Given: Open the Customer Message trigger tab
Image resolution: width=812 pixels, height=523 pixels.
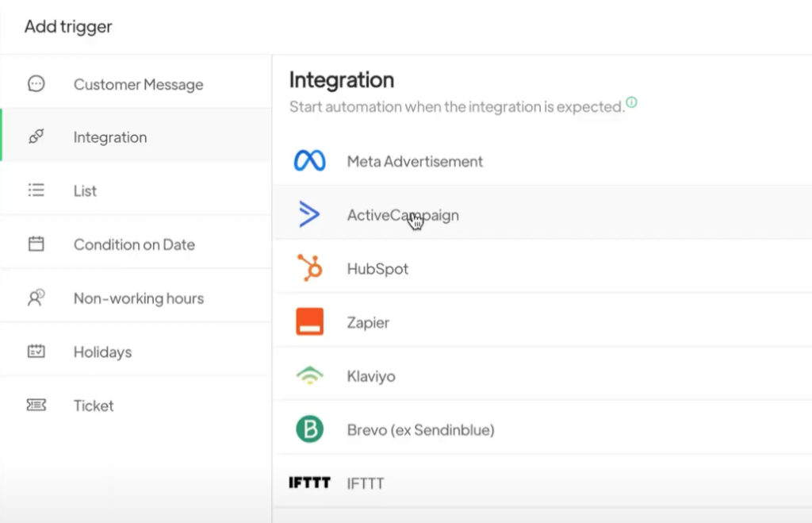Looking at the screenshot, I should tap(138, 84).
